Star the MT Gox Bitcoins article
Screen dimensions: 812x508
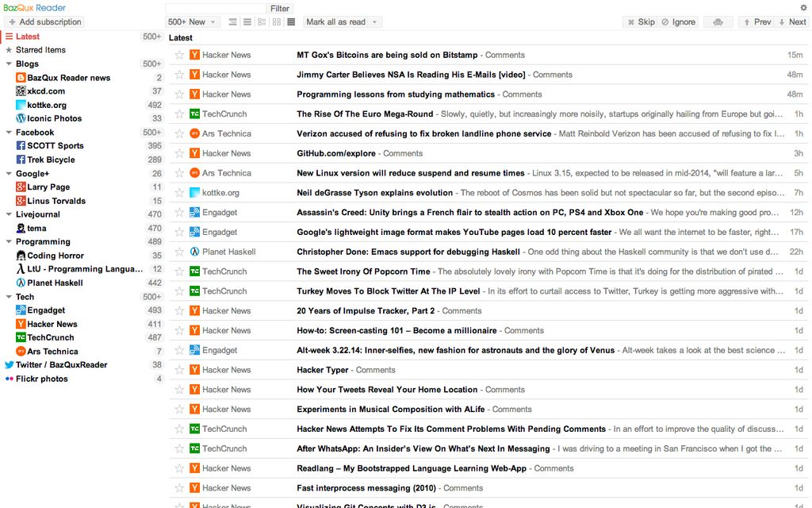178,55
